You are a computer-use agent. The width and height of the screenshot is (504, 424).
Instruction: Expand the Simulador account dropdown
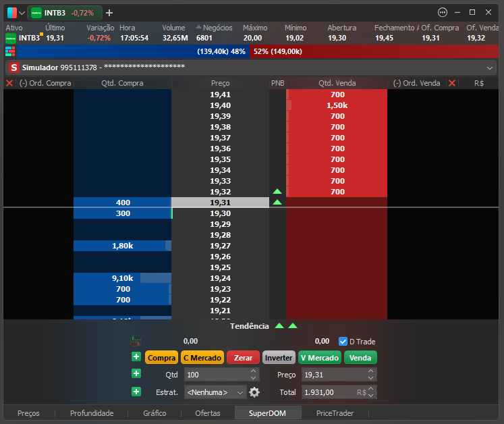[490, 68]
